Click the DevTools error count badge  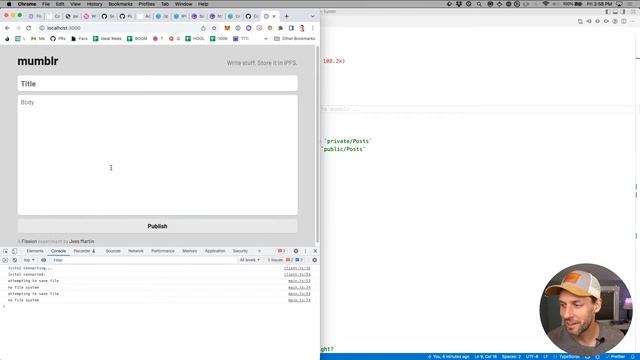[281, 251]
